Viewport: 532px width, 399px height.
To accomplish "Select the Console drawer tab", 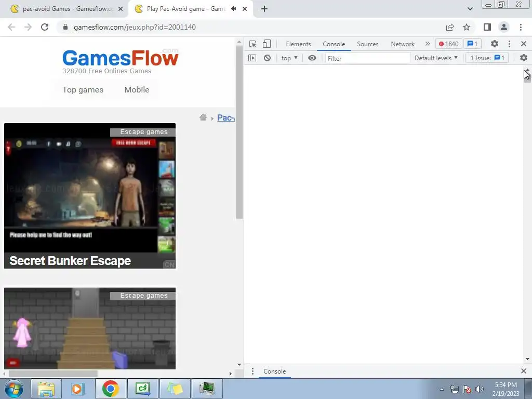I will coord(274,371).
